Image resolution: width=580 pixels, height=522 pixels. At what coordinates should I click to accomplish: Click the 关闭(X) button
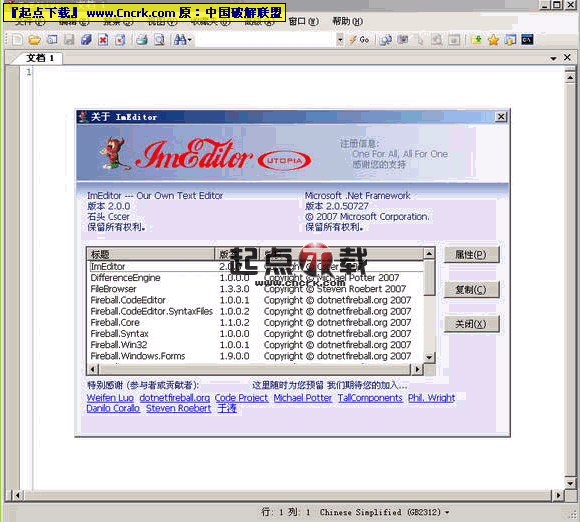pyautogui.click(x=471, y=324)
